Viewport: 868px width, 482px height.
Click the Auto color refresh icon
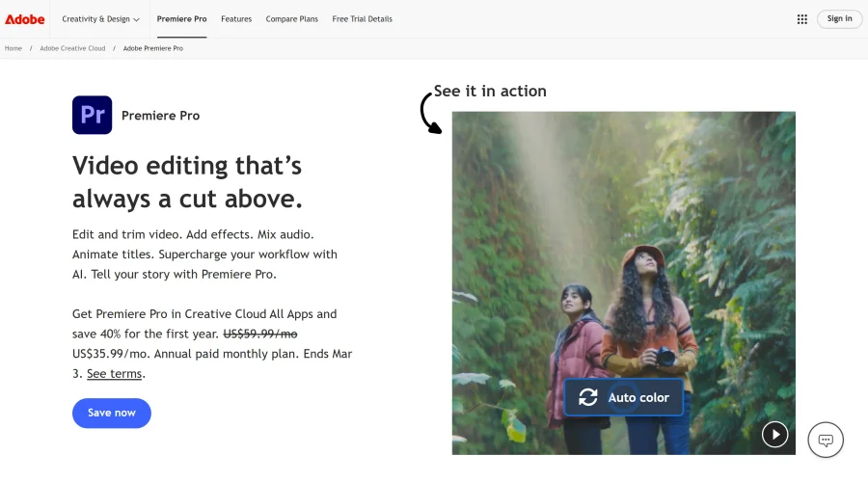point(588,397)
